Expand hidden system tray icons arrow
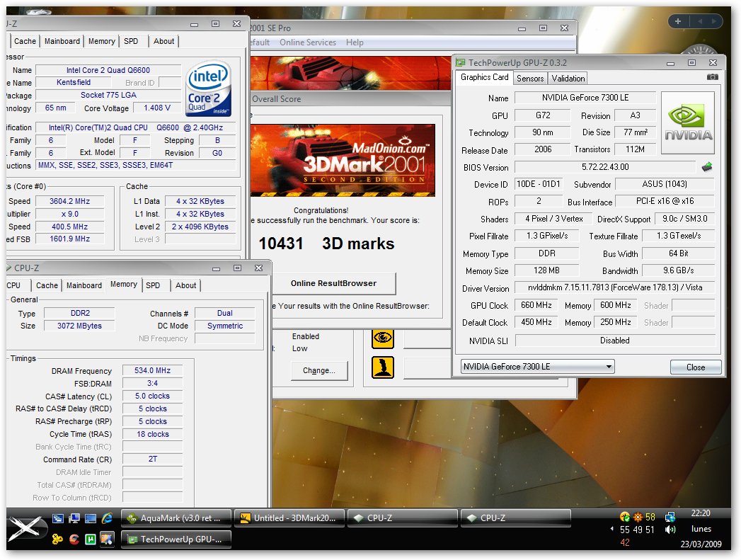The height and width of the screenshot is (560, 741). click(x=612, y=529)
